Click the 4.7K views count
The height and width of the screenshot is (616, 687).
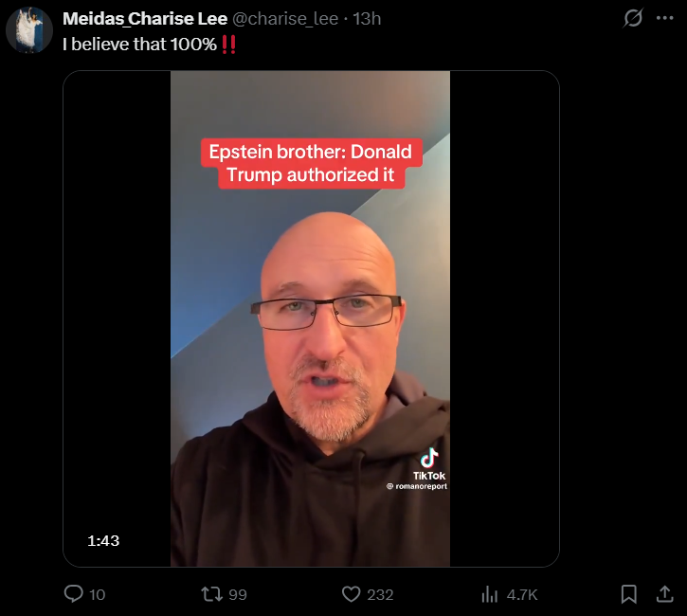click(522, 595)
